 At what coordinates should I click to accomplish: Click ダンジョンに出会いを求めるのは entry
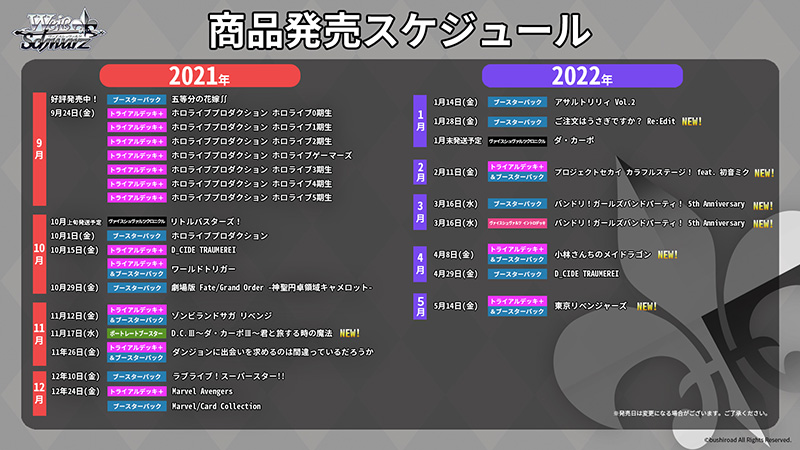tap(273, 352)
